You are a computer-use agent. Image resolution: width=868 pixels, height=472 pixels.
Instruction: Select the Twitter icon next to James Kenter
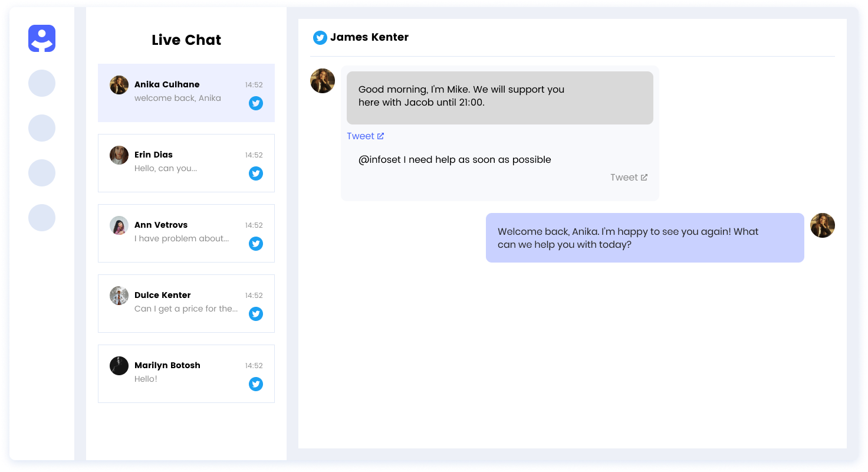point(320,37)
